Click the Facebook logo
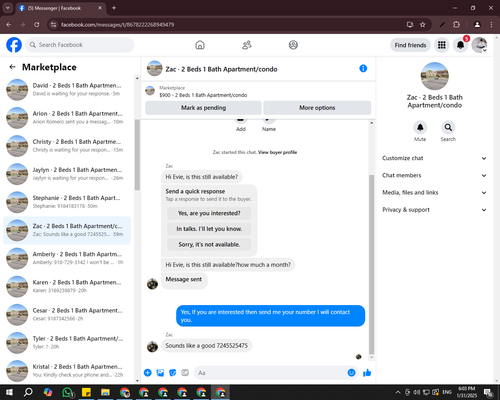 click(x=14, y=45)
